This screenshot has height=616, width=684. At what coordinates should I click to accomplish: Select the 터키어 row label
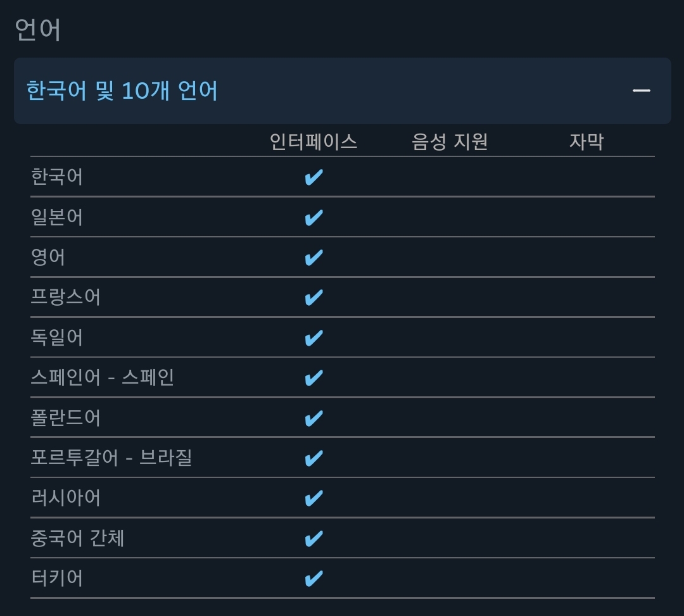(x=57, y=578)
